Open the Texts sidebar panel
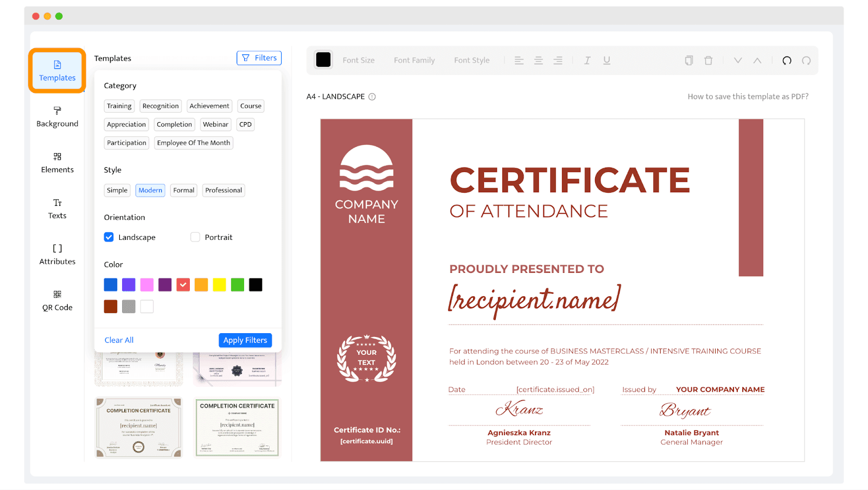The image size is (868, 490). coord(57,209)
